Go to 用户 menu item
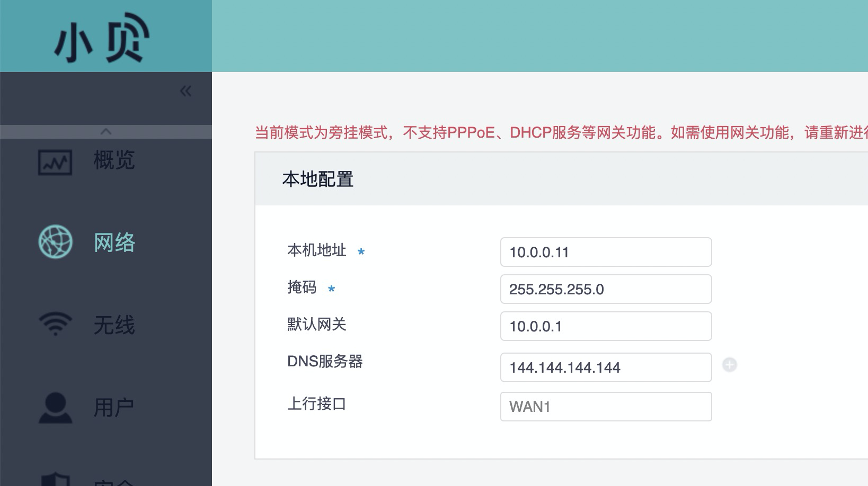Viewport: 868px width, 486px height. [x=114, y=407]
